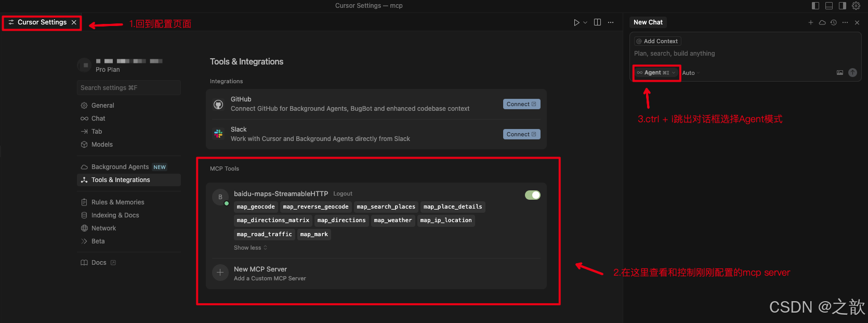
Task: Click the baidu-maps server B avatar
Action: click(220, 197)
